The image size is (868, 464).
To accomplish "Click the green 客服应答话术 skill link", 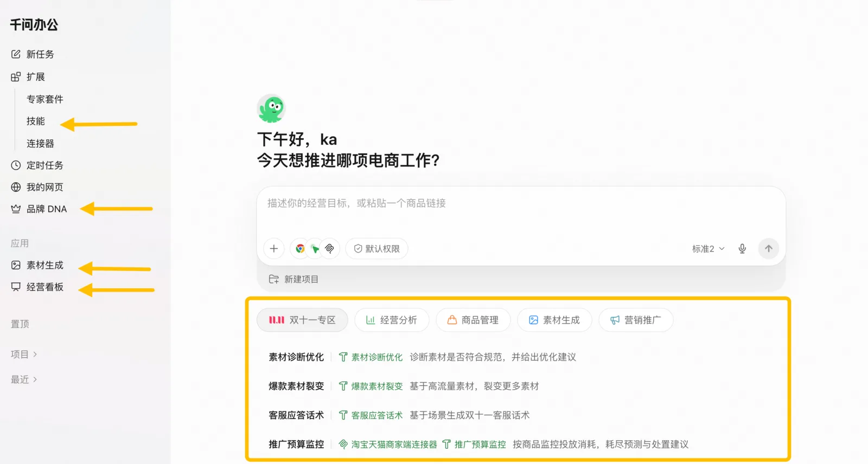I will pyautogui.click(x=377, y=415).
